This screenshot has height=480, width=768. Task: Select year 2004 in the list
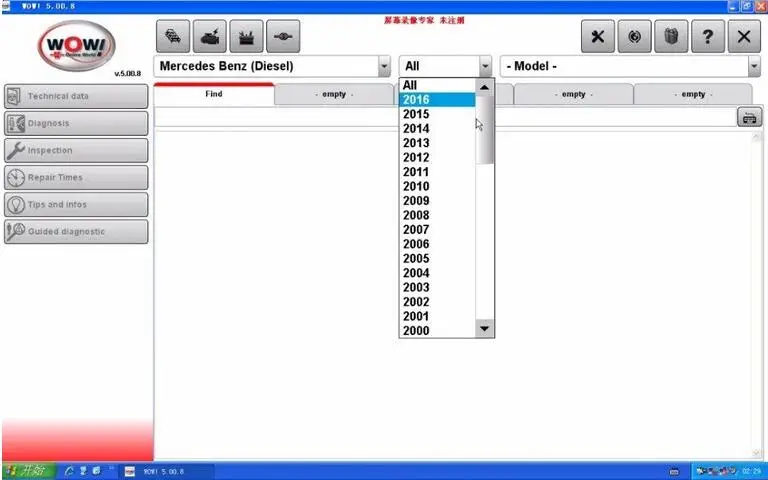[437, 273]
